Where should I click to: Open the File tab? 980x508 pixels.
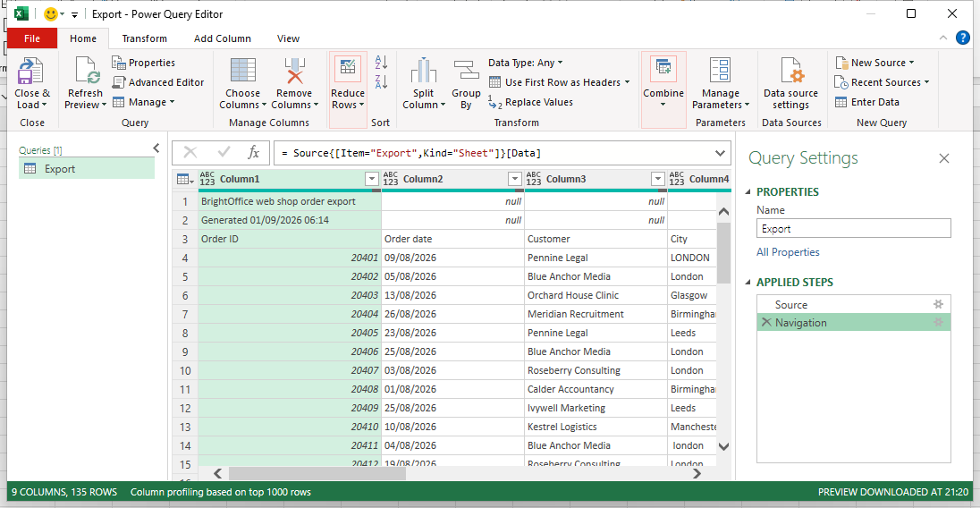tap(32, 38)
